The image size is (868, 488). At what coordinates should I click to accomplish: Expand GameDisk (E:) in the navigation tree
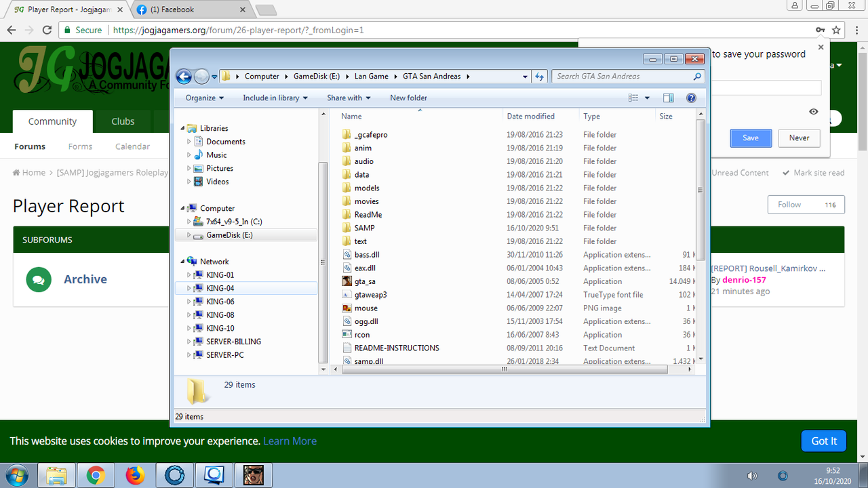point(189,235)
